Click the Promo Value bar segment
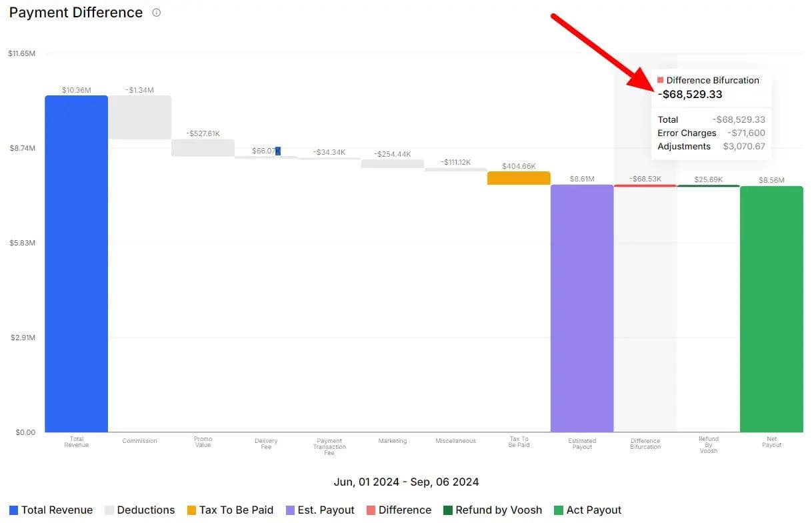The width and height of the screenshot is (812, 523). point(203,147)
